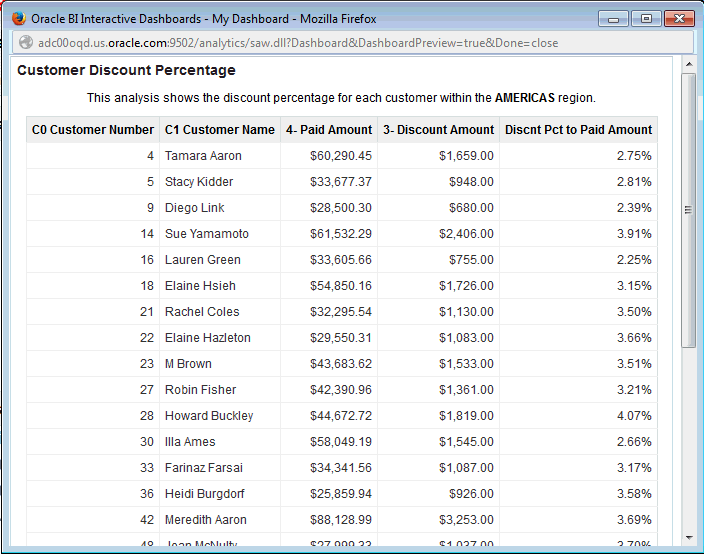Select the M Brown name cell

tap(220, 364)
